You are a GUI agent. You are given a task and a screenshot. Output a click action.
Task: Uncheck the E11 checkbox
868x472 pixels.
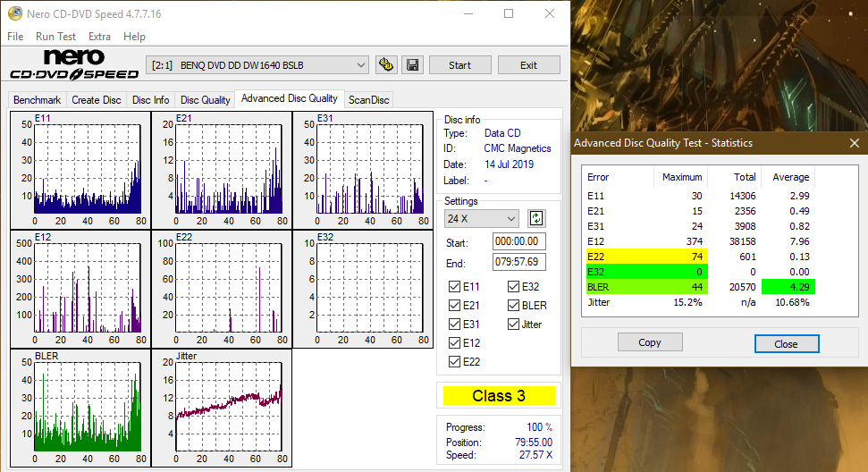(454, 287)
